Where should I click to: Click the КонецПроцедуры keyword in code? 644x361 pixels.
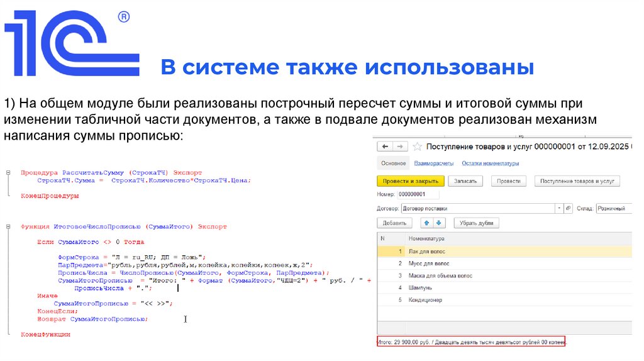pyautogui.click(x=50, y=196)
